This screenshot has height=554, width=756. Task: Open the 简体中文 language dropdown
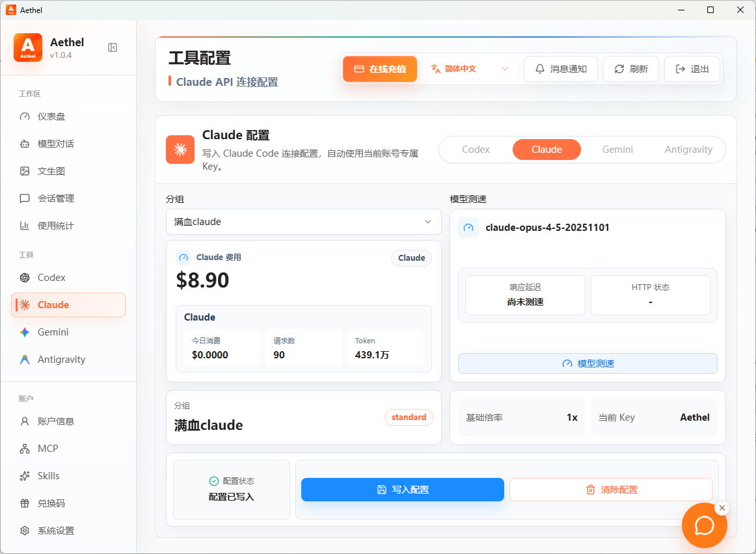(470, 69)
